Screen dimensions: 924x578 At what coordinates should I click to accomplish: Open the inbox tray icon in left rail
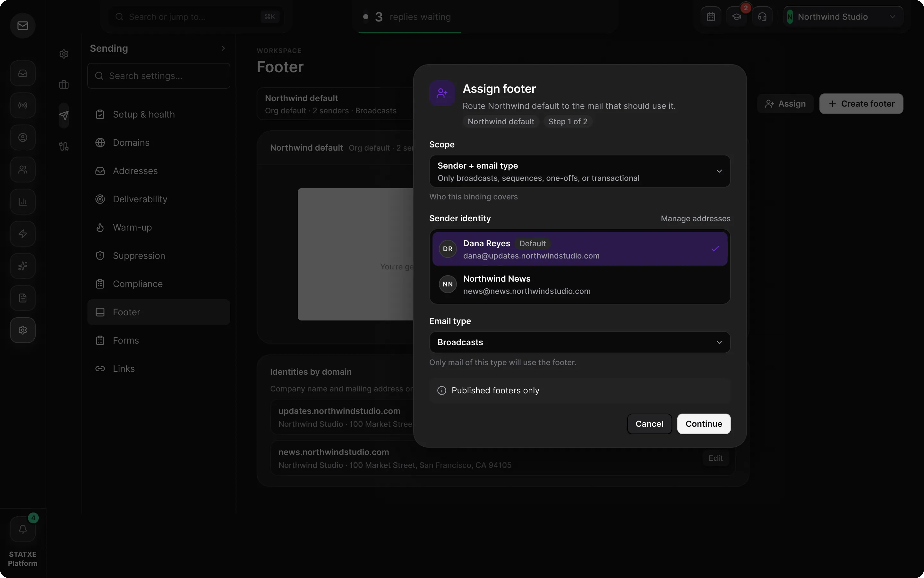pos(22,73)
